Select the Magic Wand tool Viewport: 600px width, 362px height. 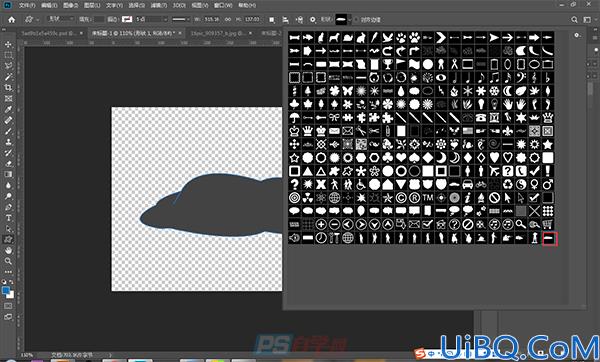(8, 77)
